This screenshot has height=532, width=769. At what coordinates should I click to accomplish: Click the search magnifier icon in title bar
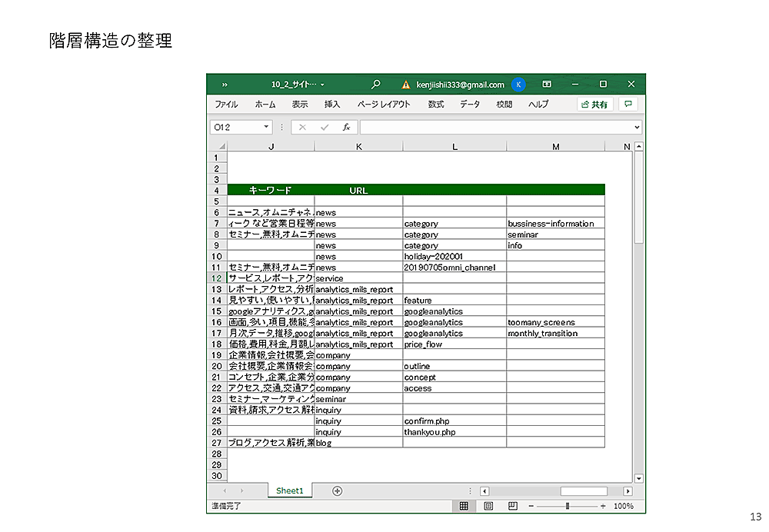pos(375,85)
